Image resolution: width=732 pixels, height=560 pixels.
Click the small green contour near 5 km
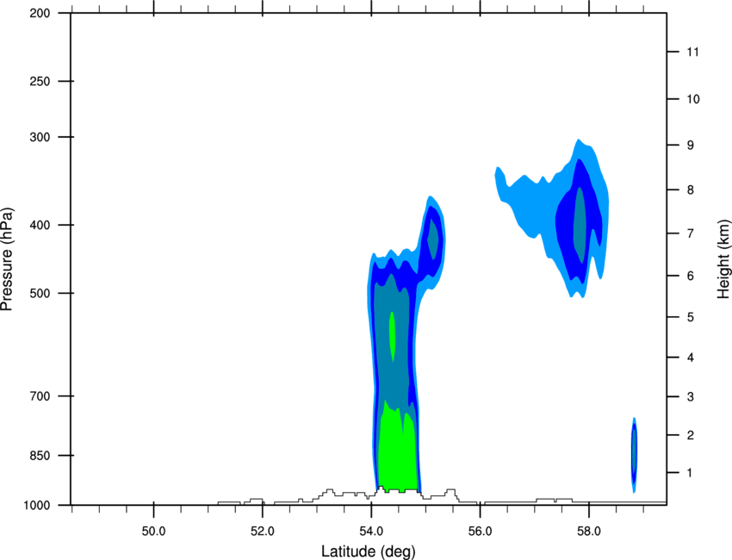(392, 336)
